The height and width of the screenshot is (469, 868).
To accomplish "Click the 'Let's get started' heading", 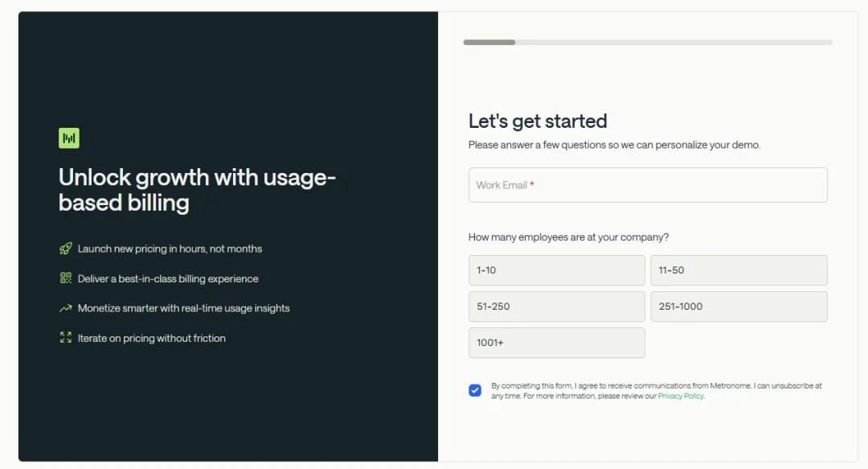I will (x=538, y=121).
